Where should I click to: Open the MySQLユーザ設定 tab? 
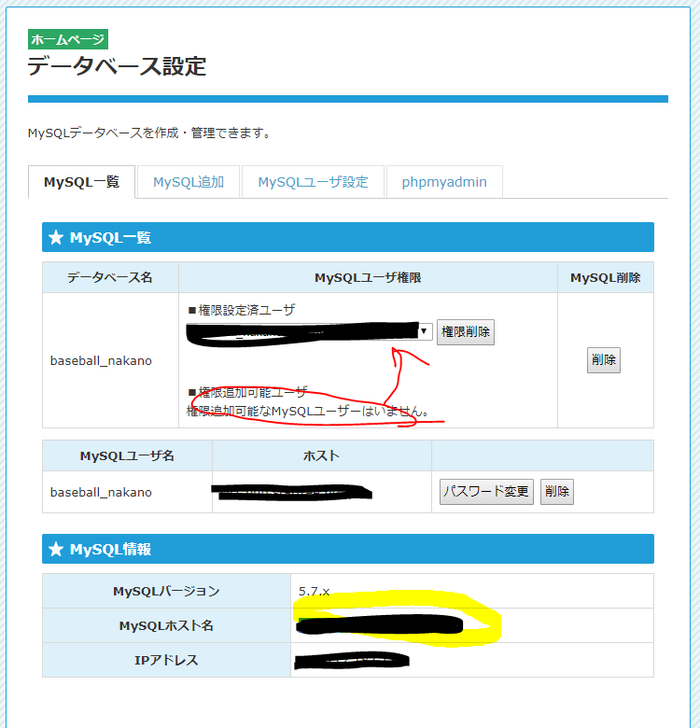click(313, 182)
